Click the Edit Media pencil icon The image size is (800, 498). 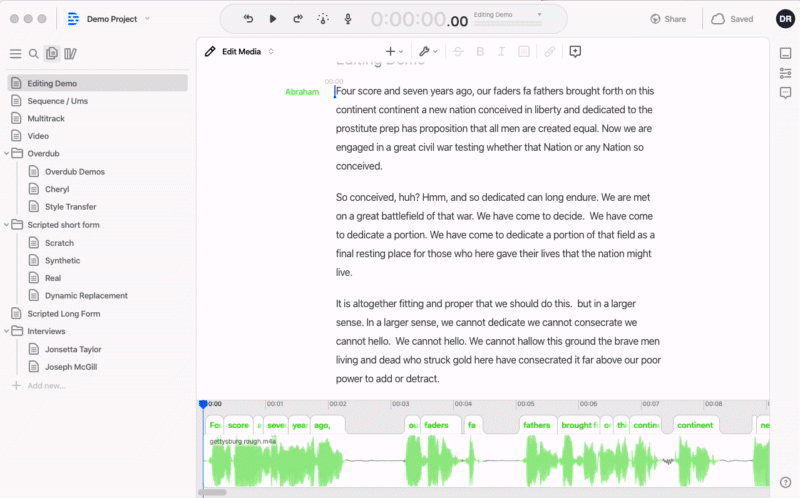pos(210,52)
